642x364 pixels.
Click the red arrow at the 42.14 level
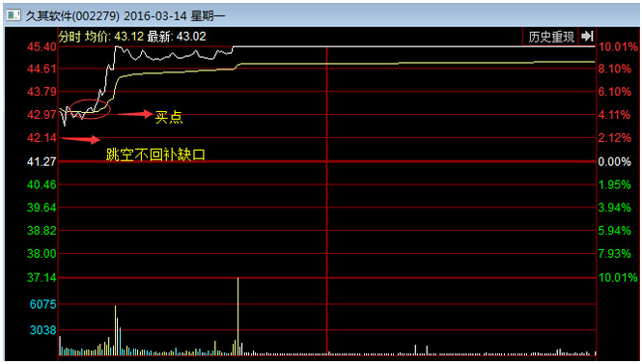(81, 140)
